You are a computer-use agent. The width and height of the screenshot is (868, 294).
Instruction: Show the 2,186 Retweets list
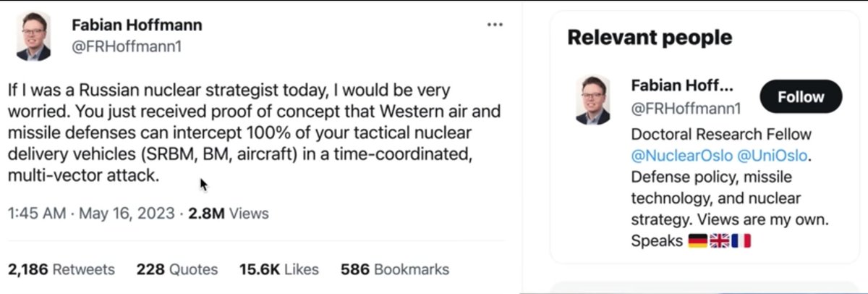61,269
